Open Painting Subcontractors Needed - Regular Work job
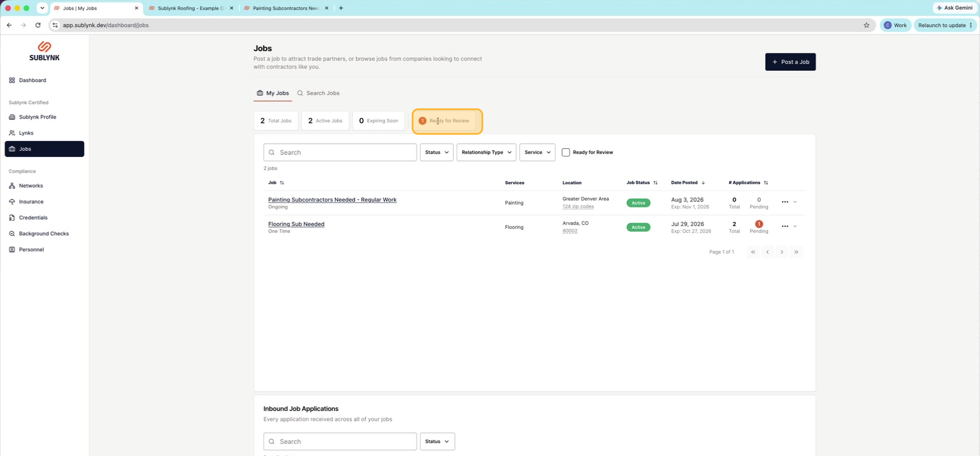Viewport: 980px width, 456px height. (x=332, y=200)
